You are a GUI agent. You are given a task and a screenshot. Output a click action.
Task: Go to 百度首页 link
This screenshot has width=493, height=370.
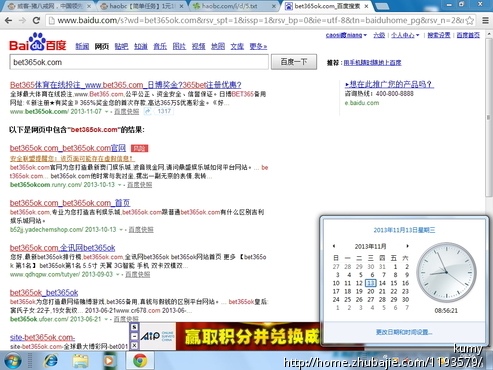pyautogui.click(x=468, y=35)
